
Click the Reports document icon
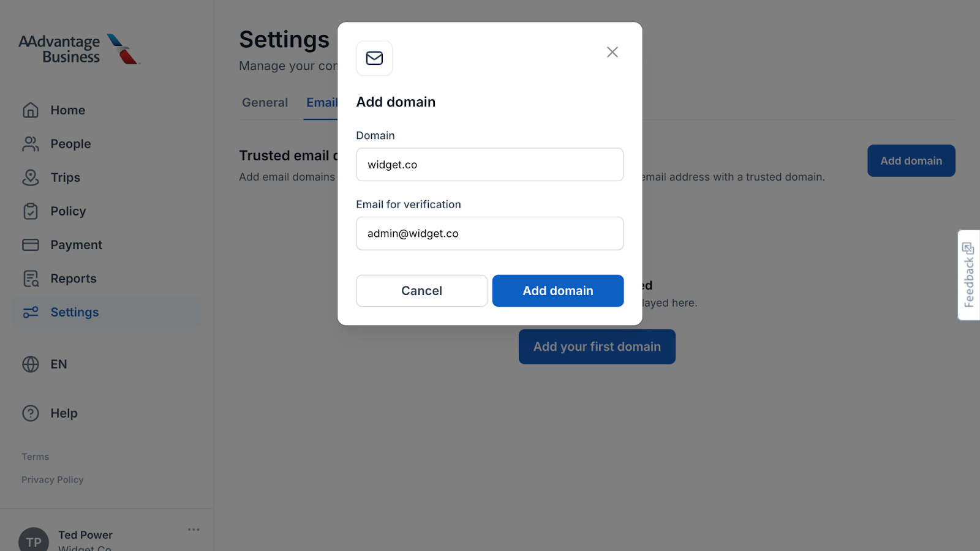[x=31, y=279]
